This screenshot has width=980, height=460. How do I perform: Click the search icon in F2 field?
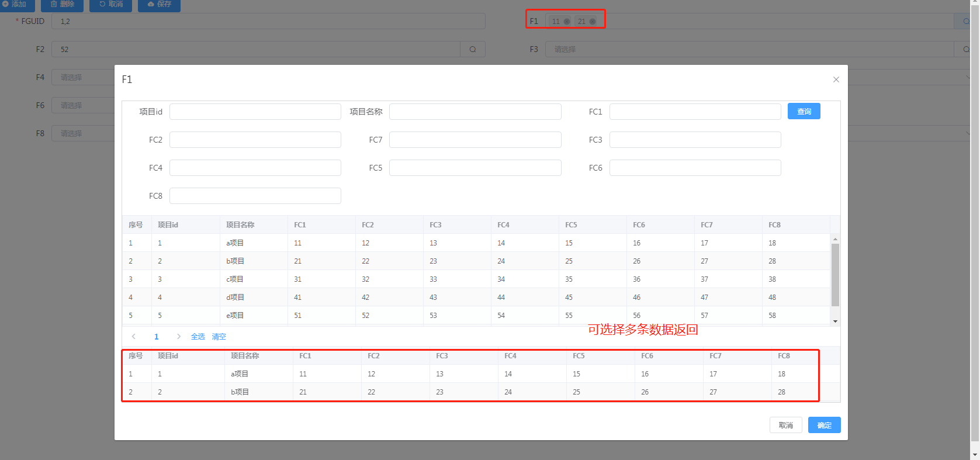473,50
